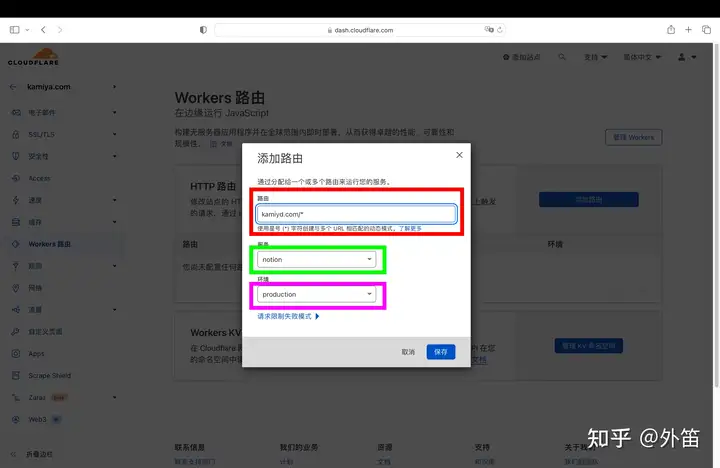Click the caching icon in the sidebar
Viewport: 720px width, 468px height.
click(16, 222)
